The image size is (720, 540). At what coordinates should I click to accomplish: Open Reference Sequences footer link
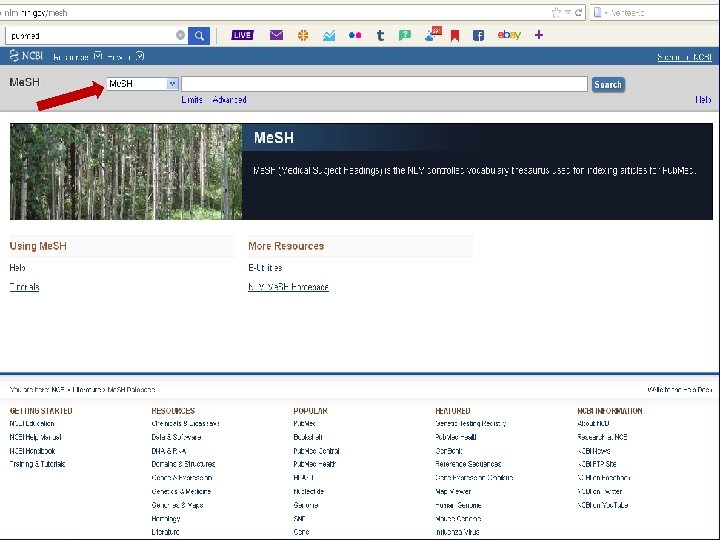click(468, 464)
